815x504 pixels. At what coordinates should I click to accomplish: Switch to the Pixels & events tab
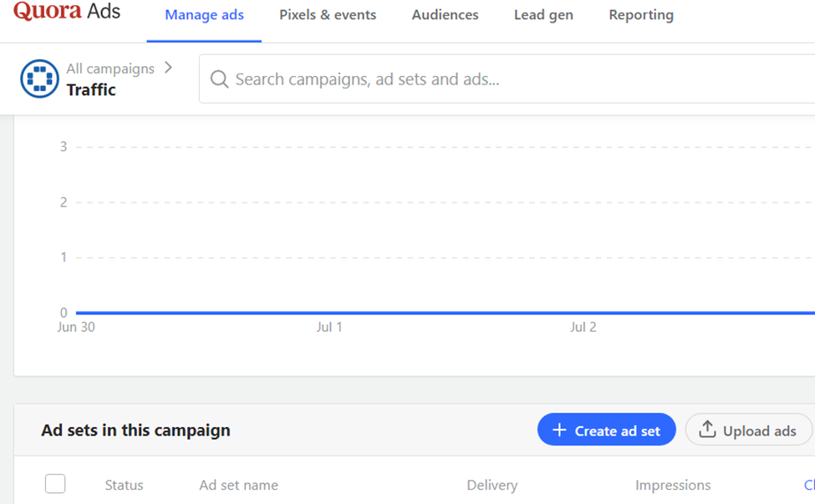328,15
